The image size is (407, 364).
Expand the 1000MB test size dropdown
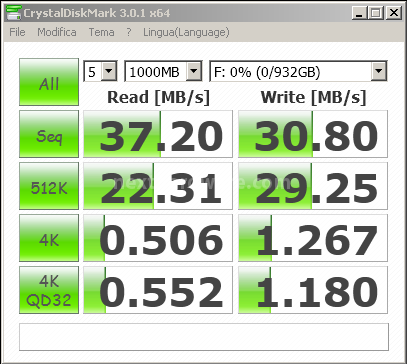(163, 71)
